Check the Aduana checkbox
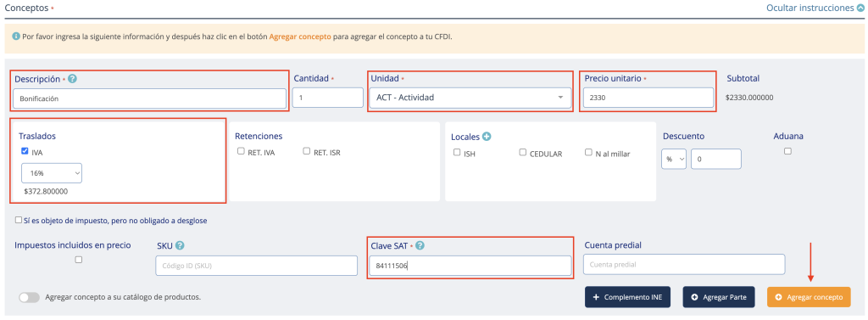Viewport: 868px width, 320px height. pyautogui.click(x=787, y=151)
